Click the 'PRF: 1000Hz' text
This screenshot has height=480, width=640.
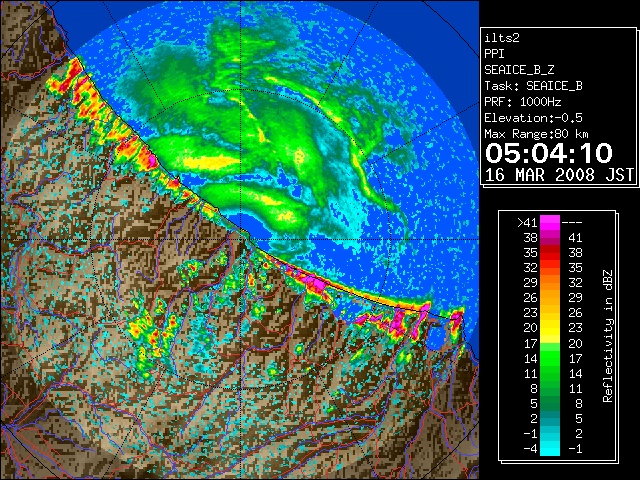point(523,102)
